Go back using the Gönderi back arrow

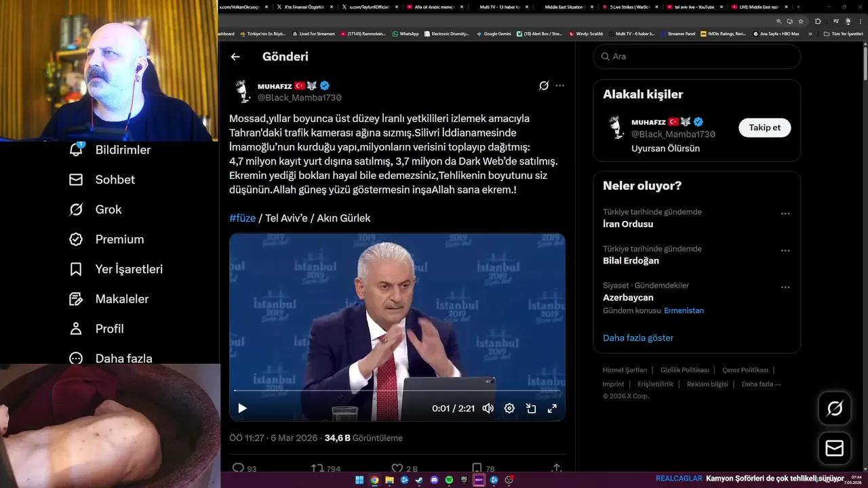(235, 57)
